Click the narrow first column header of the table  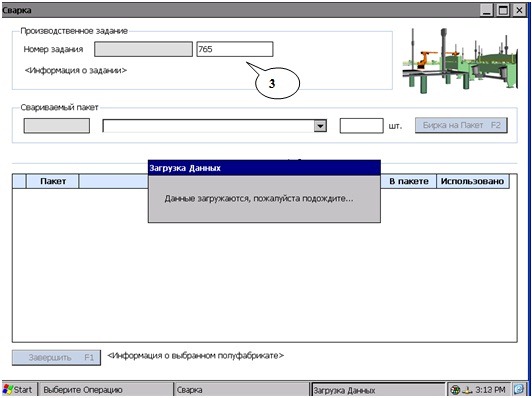click(x=20, y=181)
